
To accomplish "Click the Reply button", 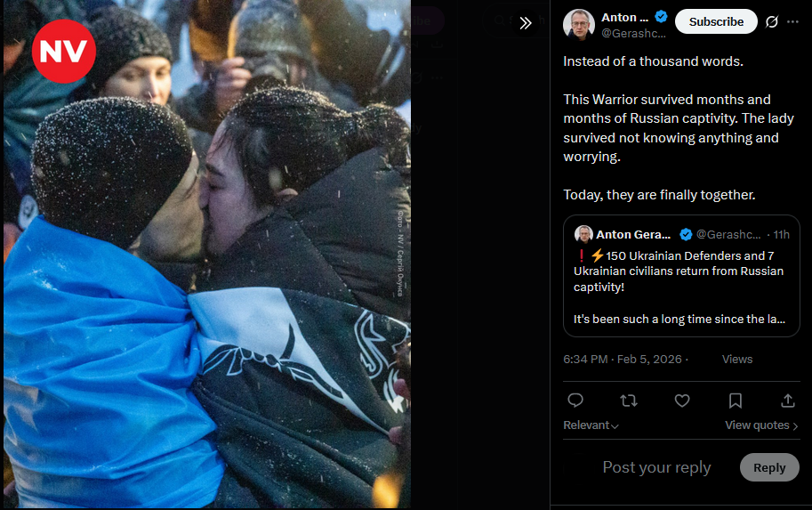I will click(769, 467).
